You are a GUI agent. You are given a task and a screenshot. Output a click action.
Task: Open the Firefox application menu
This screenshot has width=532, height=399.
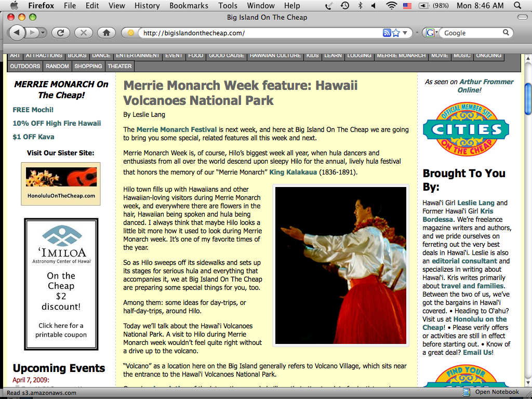coord(41,5)
